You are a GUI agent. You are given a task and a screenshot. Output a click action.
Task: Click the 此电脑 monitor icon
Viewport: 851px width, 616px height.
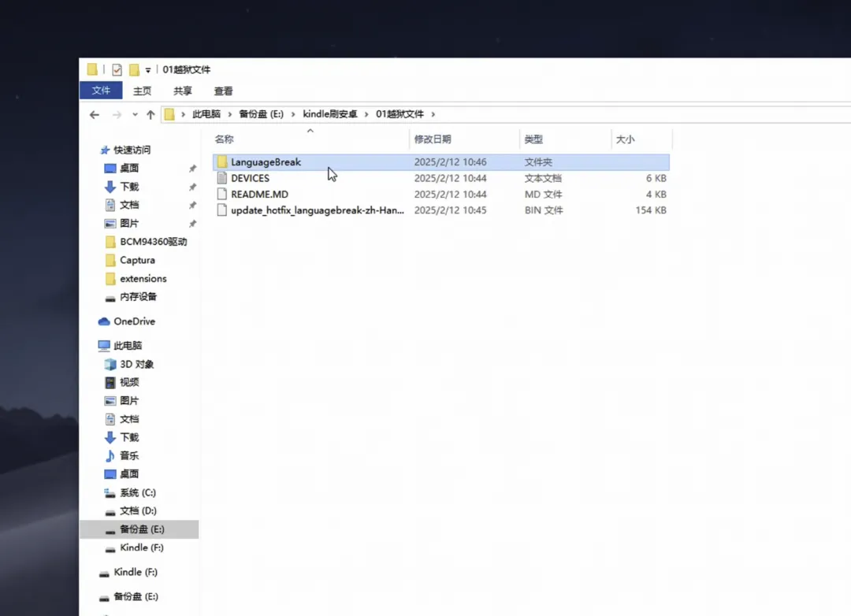coord(104,346)
